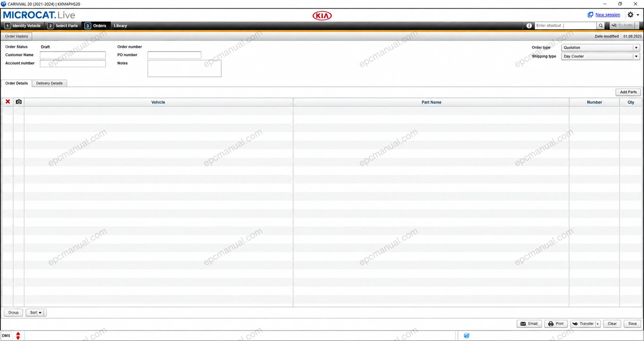This screenshot has width=644, height=341.
Task: Click the globe icon in status bar
Action: point(466,335)
